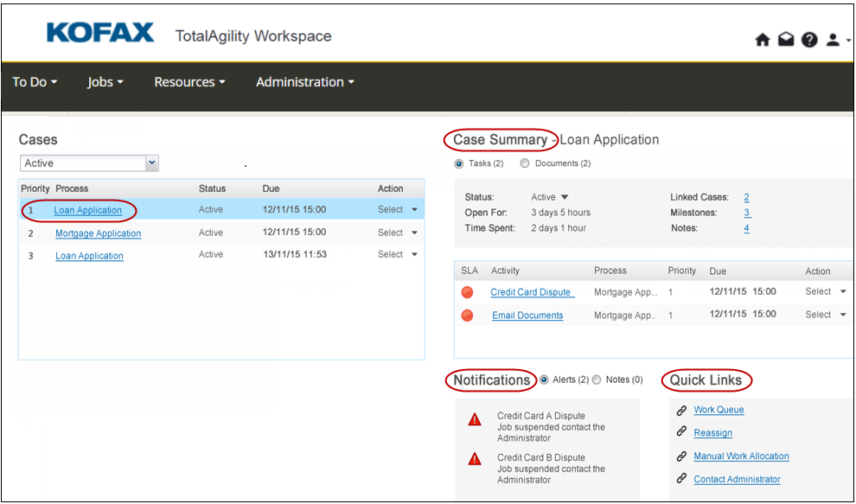Switch to Notes (0) radio option
This screenshot has height=504, width=856.
(597, 380)
